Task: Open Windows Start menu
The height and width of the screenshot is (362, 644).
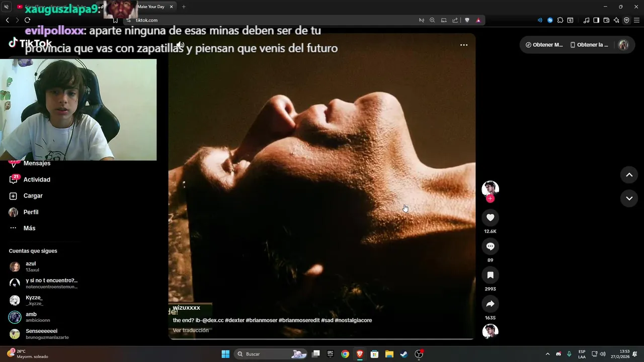Action: pos(225,354)
